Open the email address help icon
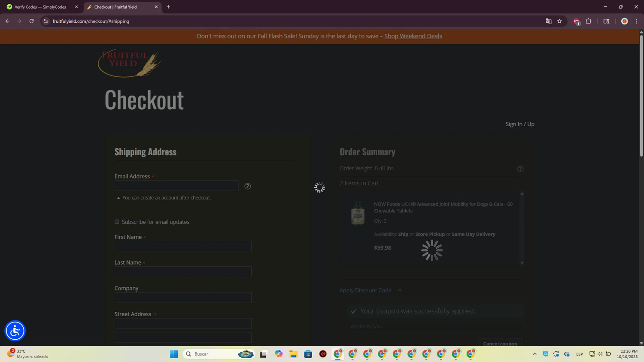Image resolution: width=644 pixels, height=362 pixels. (x=248, y=186)
